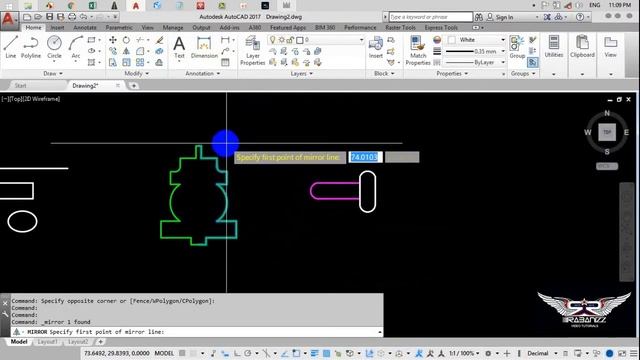Open the AutoCAD application menu button
Screen dimensions: 640x360
click(9, 20)
